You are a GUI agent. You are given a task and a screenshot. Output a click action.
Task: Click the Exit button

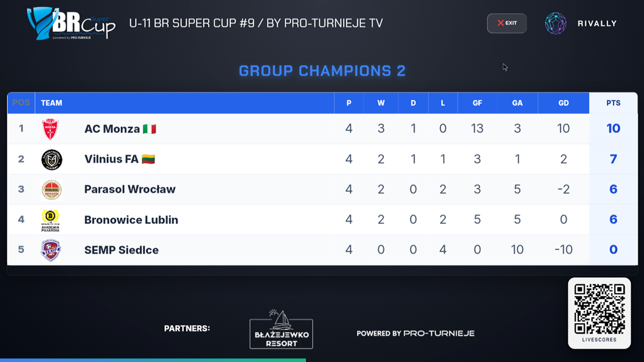(x=507, y=23)
